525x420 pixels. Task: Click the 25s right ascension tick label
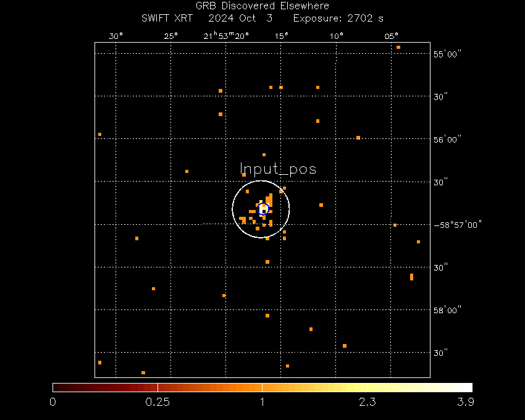171,36
